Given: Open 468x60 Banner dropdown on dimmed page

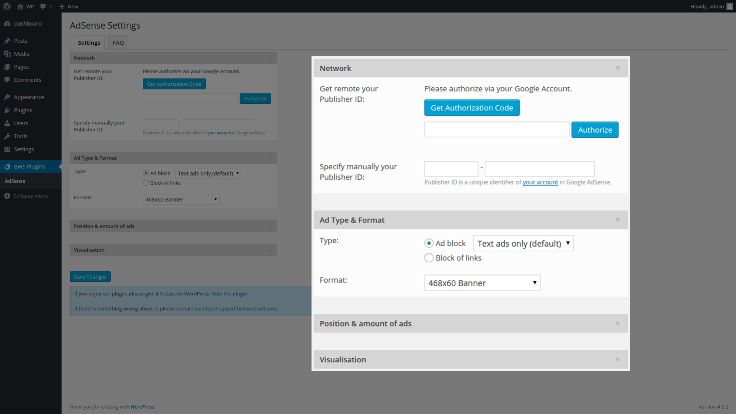Looking at the screenshot, I should [181, 199].
